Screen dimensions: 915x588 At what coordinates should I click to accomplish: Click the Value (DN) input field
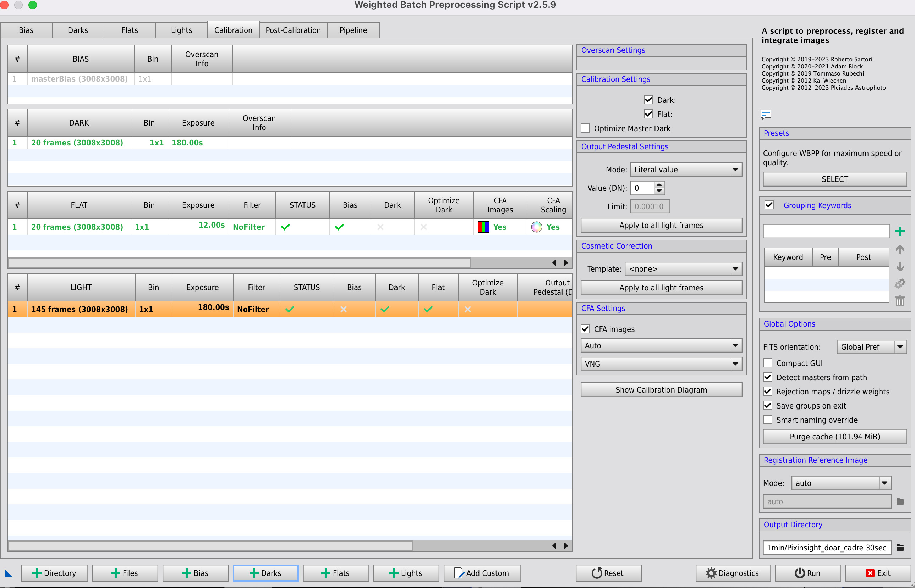pos(643,188)
